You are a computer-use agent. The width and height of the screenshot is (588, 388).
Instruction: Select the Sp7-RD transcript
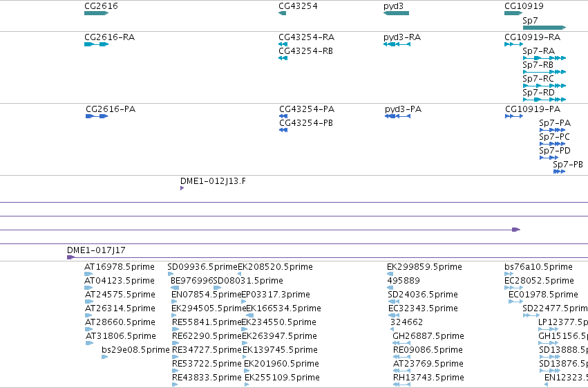(544, 100)
